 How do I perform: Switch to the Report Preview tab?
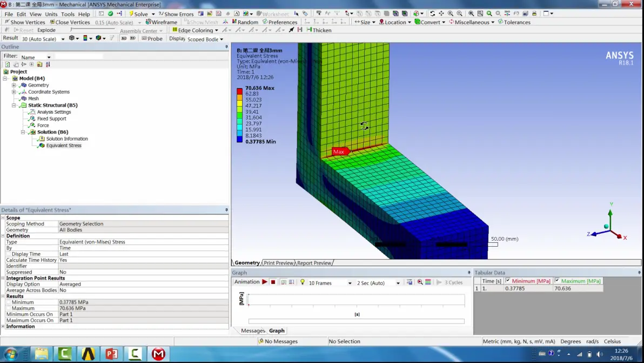click(314, 263)
